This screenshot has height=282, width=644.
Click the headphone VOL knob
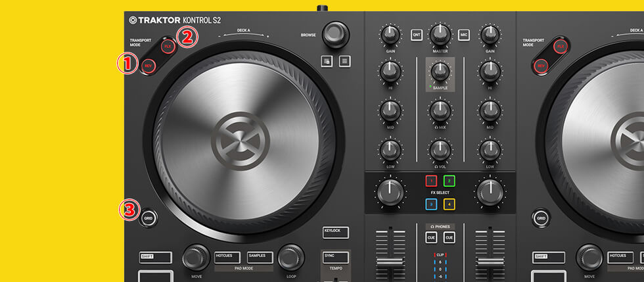440,151
